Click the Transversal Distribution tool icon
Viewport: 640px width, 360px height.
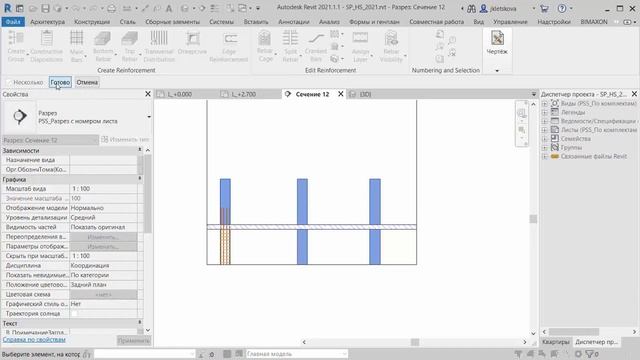coord(159,38)
